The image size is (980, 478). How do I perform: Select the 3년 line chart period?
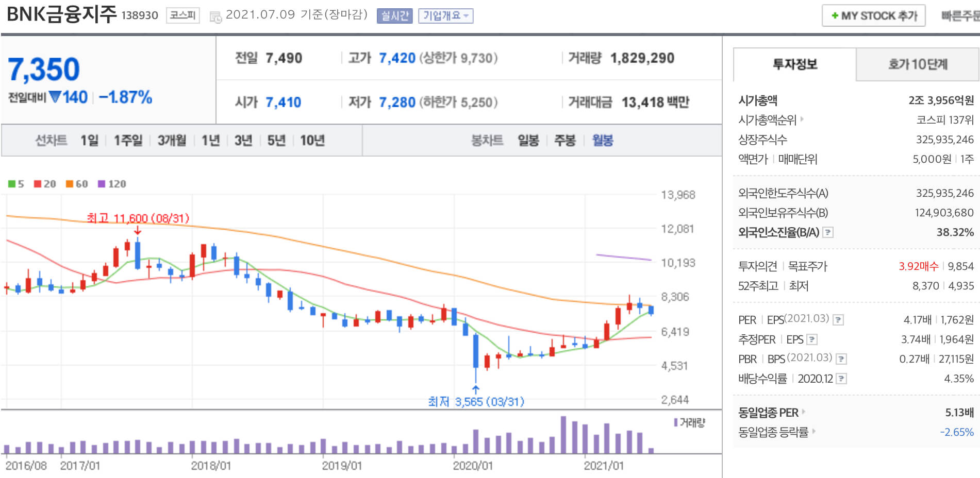[x=243, y=140]
